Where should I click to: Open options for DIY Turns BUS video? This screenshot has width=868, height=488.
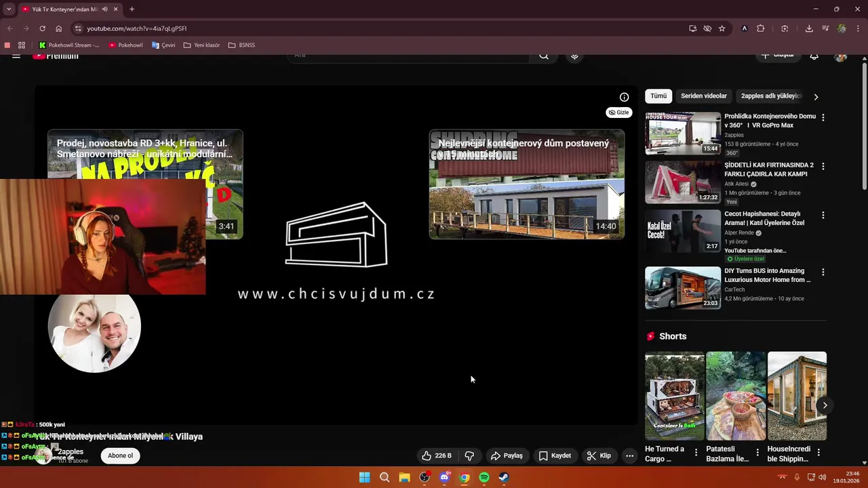(x=823, y=272)
